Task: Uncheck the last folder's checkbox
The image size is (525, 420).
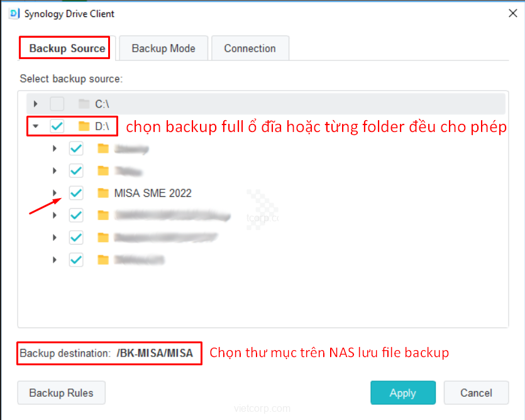Action: click(x=76, y=260)
